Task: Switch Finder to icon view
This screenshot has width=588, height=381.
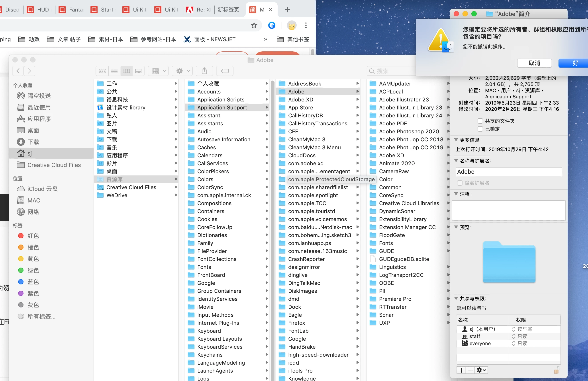Action: [x=102, y=71]
